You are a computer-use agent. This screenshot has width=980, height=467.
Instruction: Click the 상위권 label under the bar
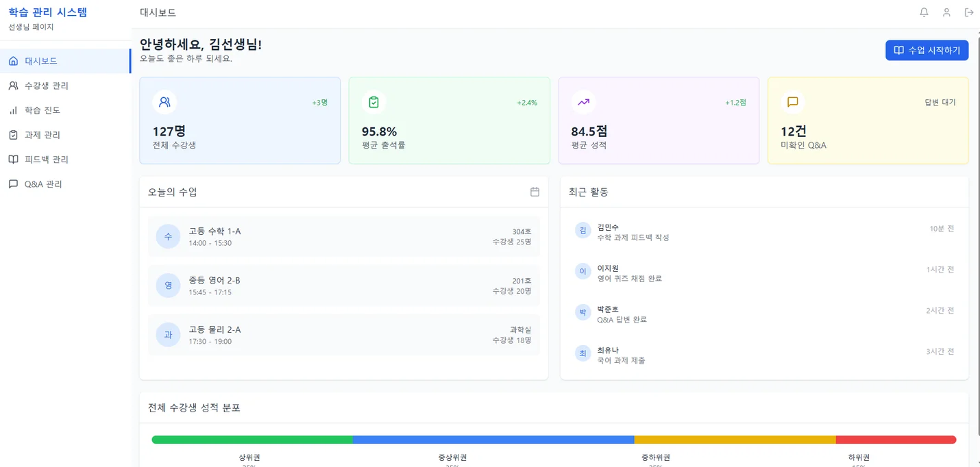(249, 457)
